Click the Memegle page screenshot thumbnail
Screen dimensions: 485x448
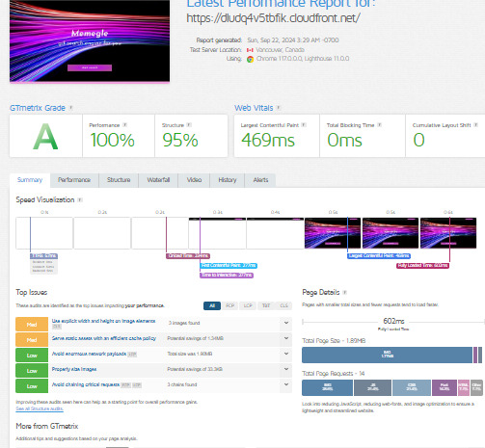(90, 40)
